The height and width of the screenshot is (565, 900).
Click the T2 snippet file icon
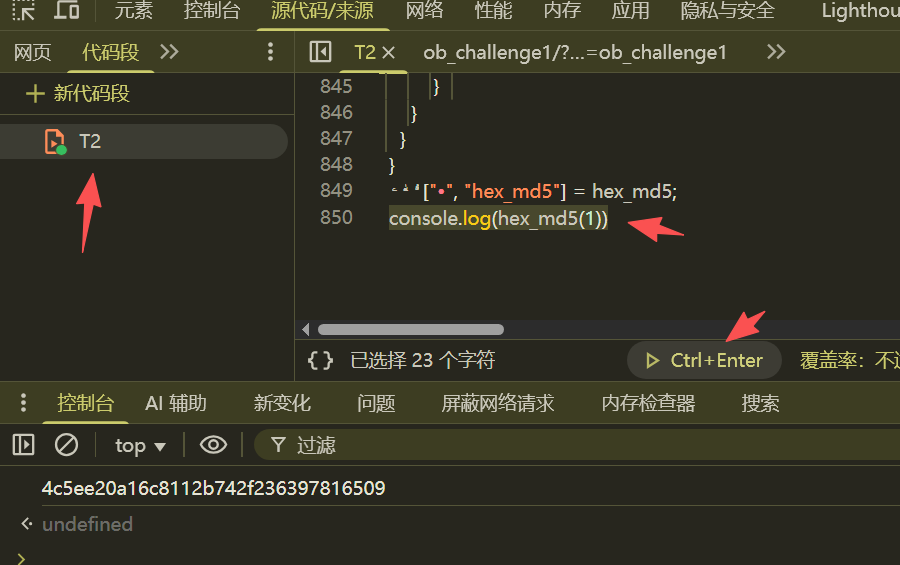pos(55,141)
